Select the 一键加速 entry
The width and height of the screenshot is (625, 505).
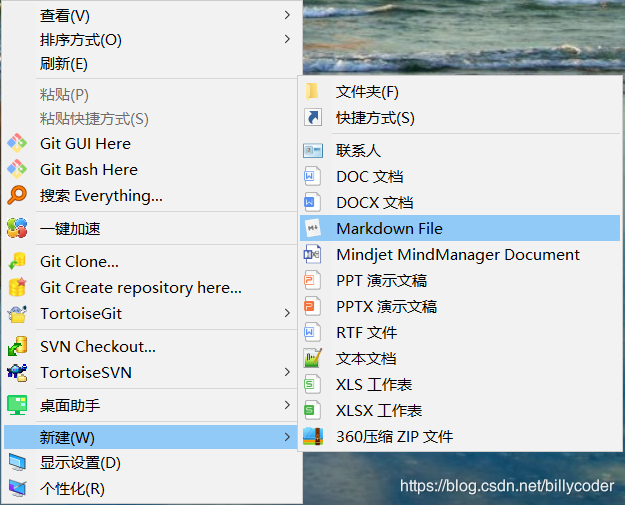(x=151, y=228)
